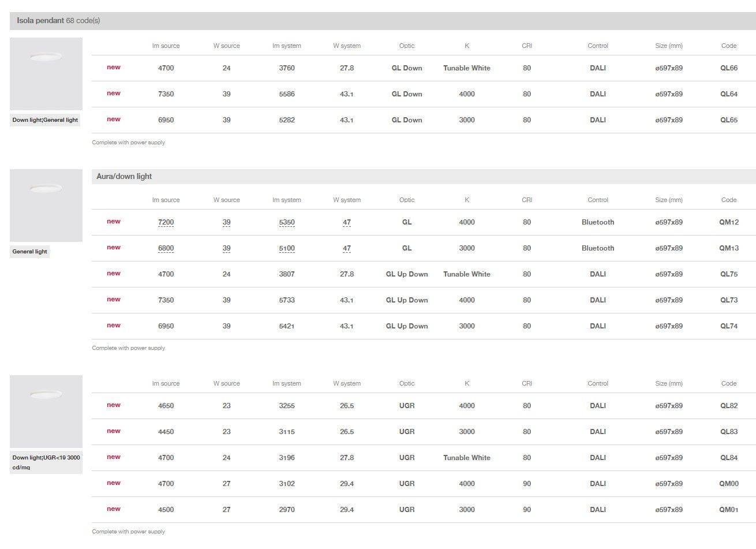Click underlined 47 W system for QM13
Screen dimensions: 756x549
[347, 248]
